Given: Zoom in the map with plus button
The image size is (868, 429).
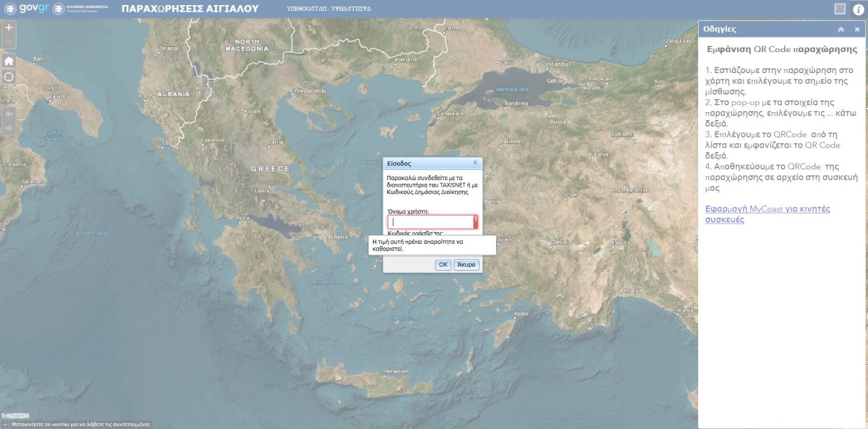Looking at the screenshot, I should (9, 27).
